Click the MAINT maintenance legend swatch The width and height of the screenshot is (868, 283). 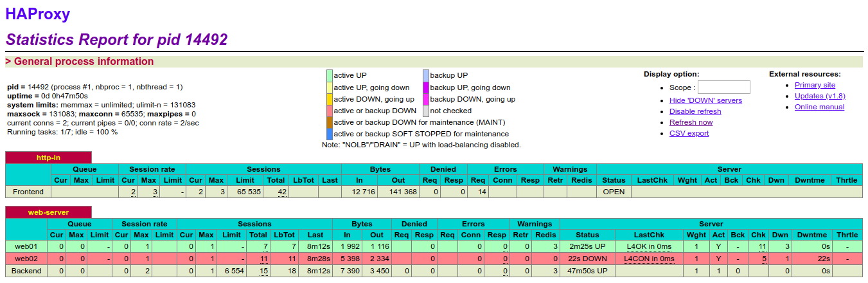[330, 122]
